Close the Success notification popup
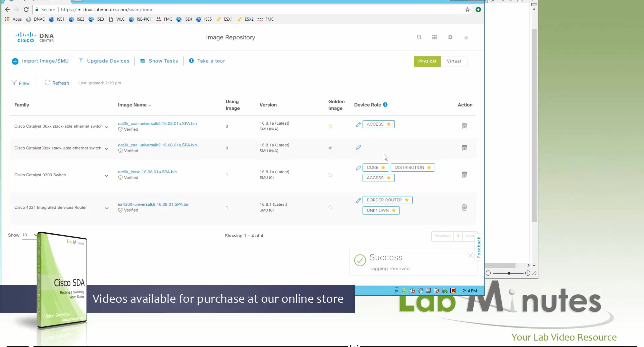 click(x=470, y=255)
